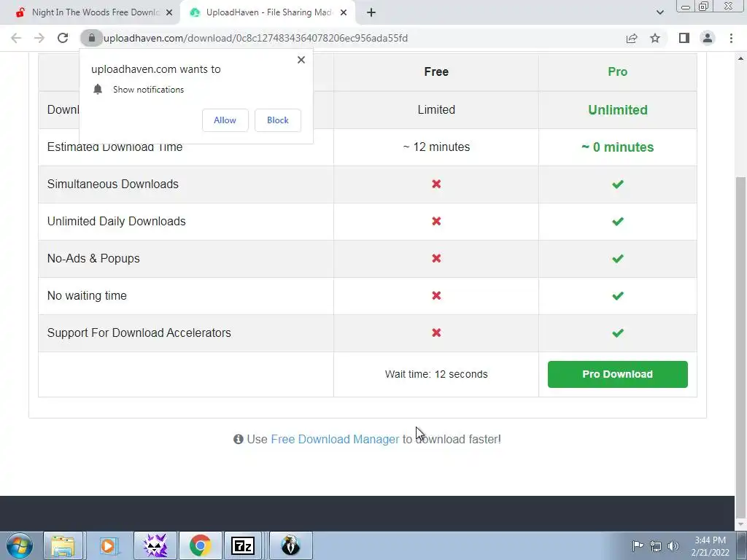Click the browser forward arrow
747x560 pixels.
click(x=39, y=38)
